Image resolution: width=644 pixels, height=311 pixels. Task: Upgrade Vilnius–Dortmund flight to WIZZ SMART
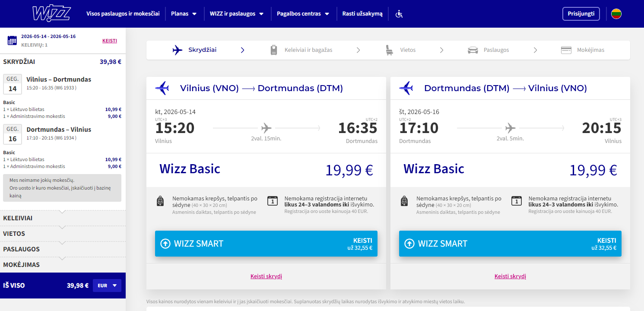(x=266, y=244)
